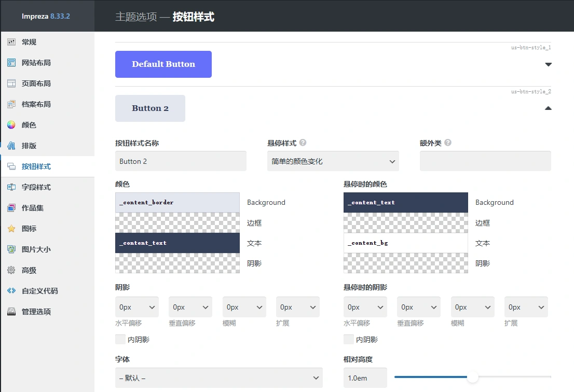Open the 悬停样式 dropdown
Screen dimensions: 574x392
(332, 161)
